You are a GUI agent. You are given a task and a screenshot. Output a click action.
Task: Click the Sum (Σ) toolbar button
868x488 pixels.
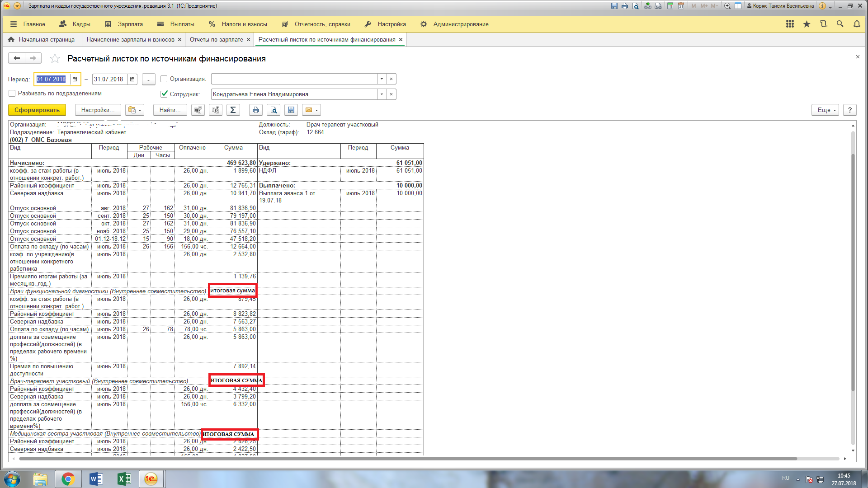pyautogui.click(x=233, y=110)
